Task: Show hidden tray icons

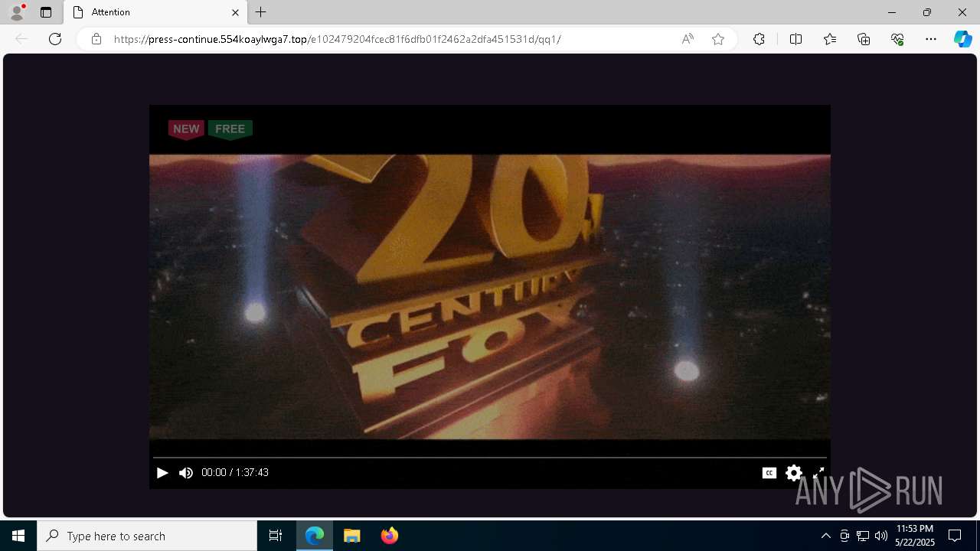Action: (x=825, y=536)
